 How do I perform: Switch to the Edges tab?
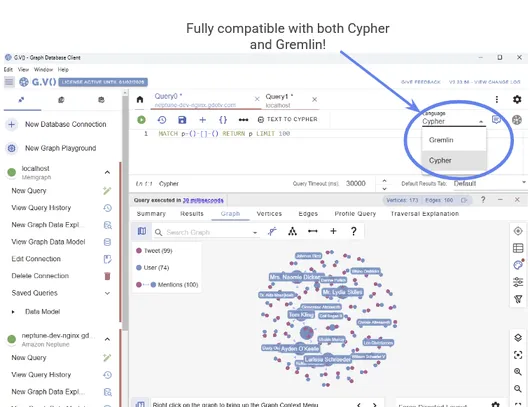click(308, 214)
